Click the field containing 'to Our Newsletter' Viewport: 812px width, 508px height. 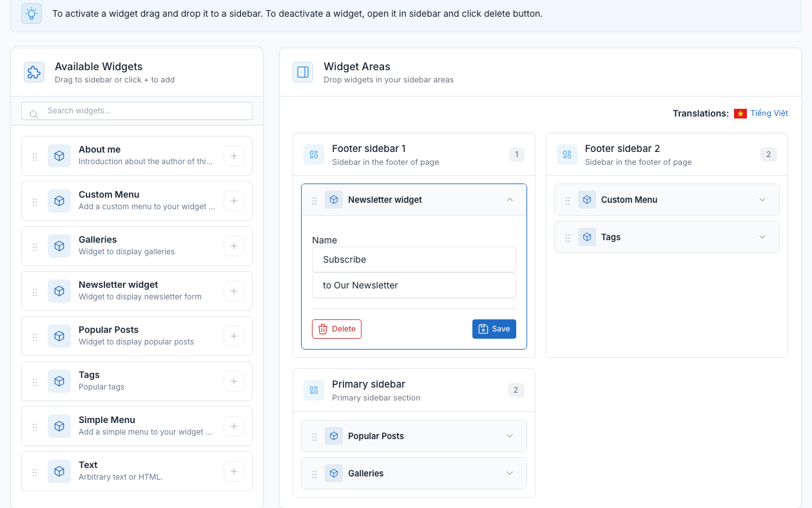pos(414,285)
